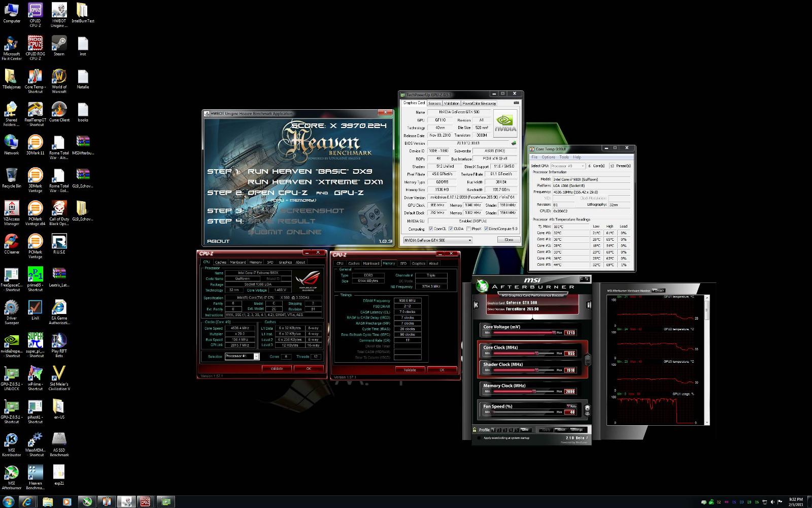Viewport: 812px width, 508px height.
Task: Switch to Sensors tab in GPU-Z
Action: coord(435,103)
